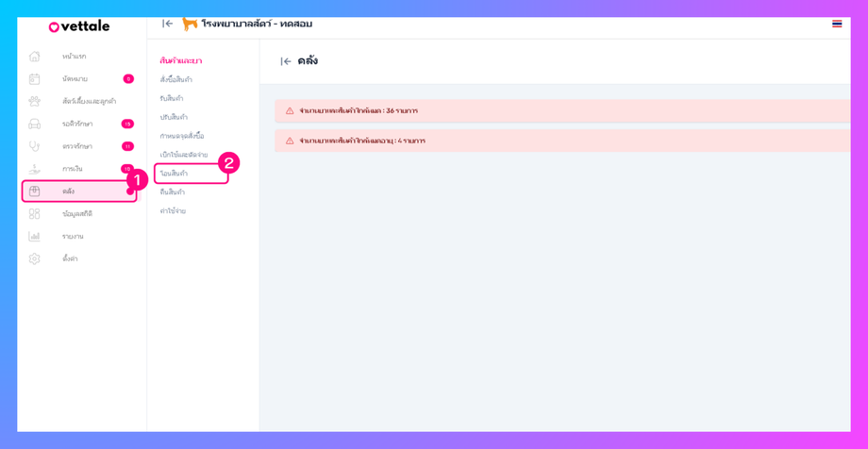Open สั่งซื้อสินค้า (order products) submenu
Viewport: 868px width, 449px height.
(176, 80)
